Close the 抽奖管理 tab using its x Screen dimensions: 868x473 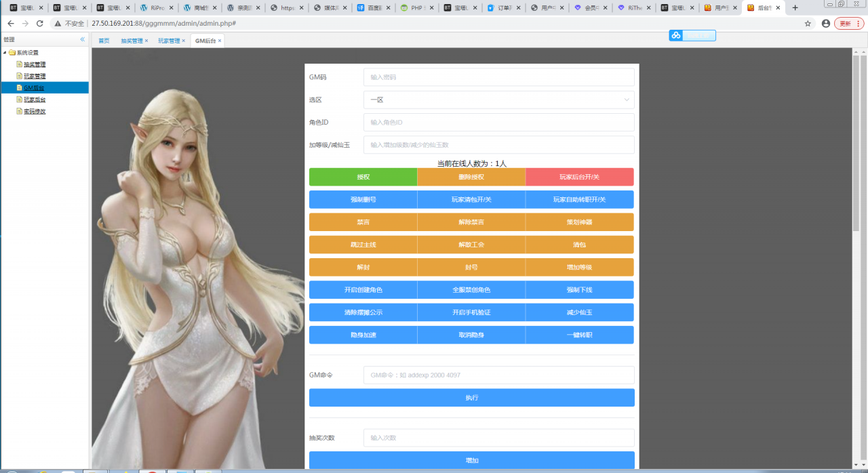coord(146,41)
